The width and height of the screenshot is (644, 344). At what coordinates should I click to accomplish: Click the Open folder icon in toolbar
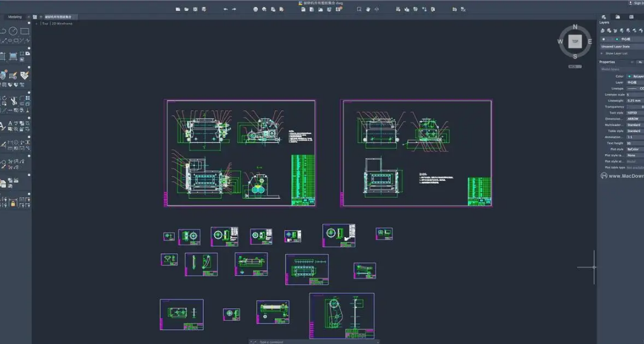point(186,10)
